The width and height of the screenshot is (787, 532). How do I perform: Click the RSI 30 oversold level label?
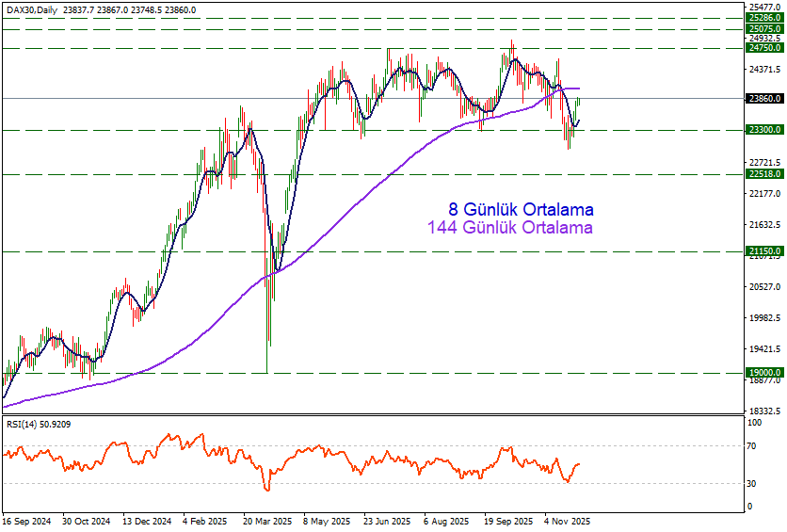click(752, 484)
